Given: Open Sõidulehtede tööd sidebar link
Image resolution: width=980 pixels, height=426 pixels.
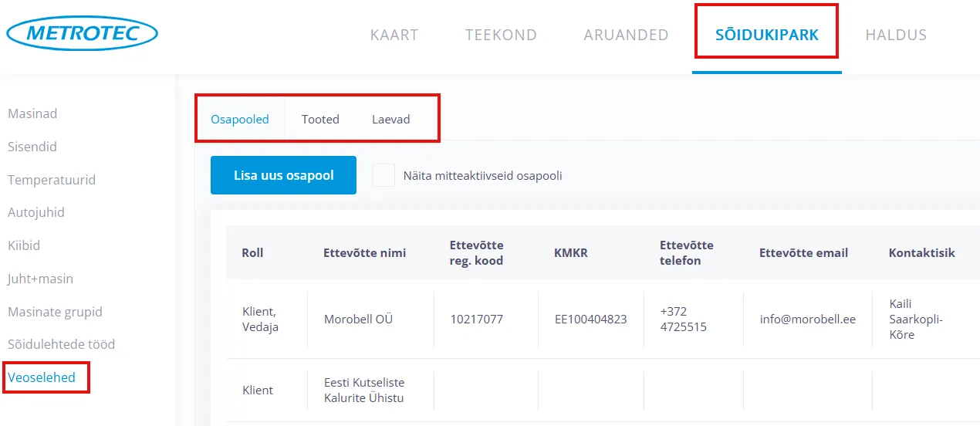Looking at the screenshot, I should click(61, 344).
